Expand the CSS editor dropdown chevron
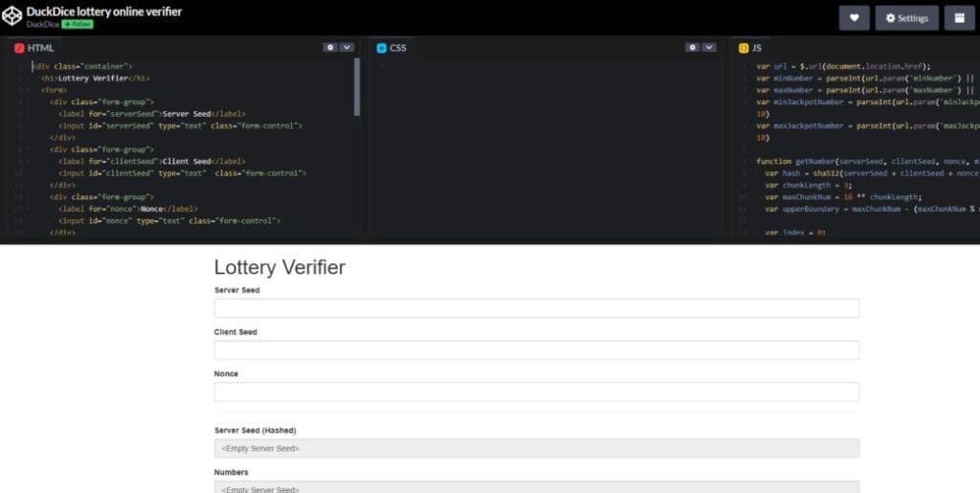This screenshot has height=493, width=980. click(709, 47)
